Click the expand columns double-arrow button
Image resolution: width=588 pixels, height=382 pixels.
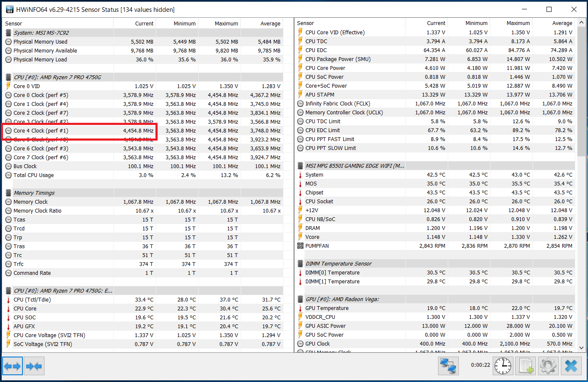tap(12, 366)
